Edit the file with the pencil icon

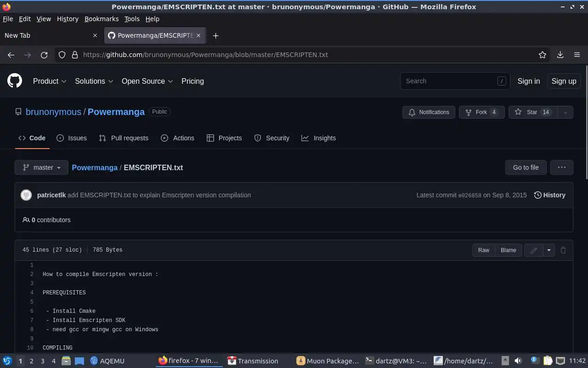click(x=533, y=250)
